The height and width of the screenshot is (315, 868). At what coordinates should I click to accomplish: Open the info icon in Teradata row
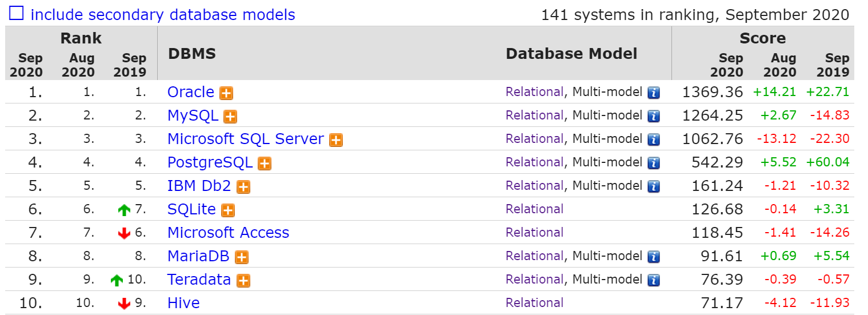click(x=654, y=281)
